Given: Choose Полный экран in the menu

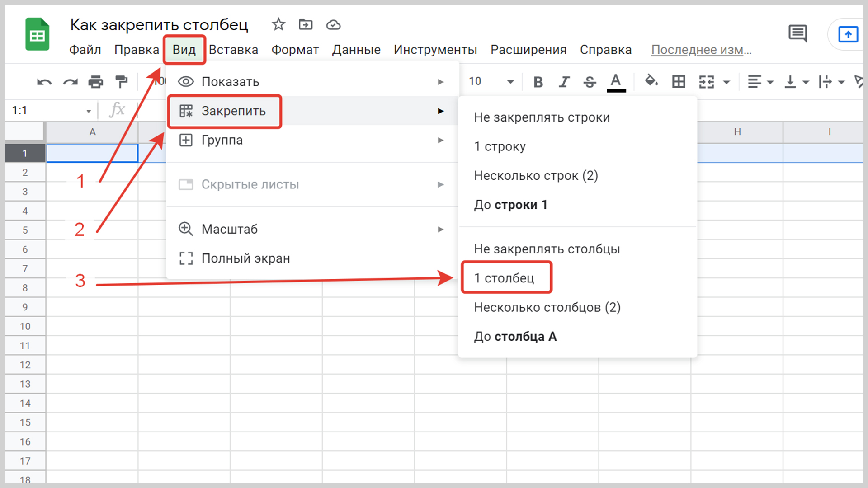Looking at the screenshot, I should [x=245, y=258].
